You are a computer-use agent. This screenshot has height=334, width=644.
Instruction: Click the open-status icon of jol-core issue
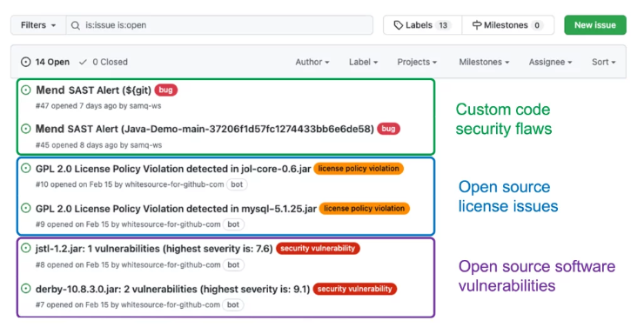coord(26,168)
